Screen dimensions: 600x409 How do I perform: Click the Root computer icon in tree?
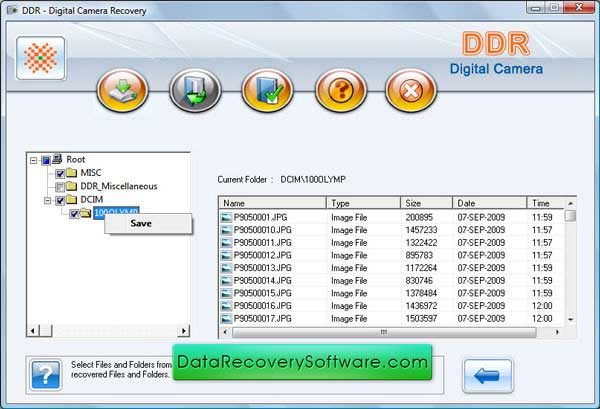pyautogui.click(x=57, y=159)
